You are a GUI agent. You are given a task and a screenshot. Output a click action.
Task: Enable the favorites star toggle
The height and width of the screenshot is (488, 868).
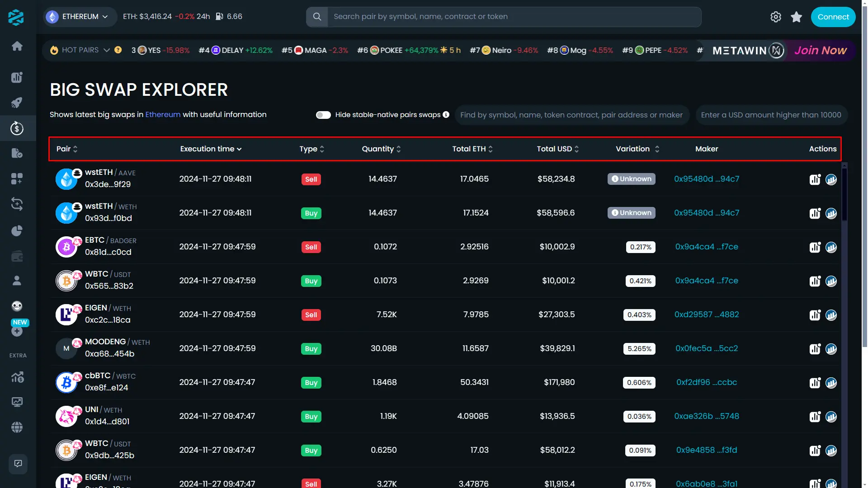[796, 17]
